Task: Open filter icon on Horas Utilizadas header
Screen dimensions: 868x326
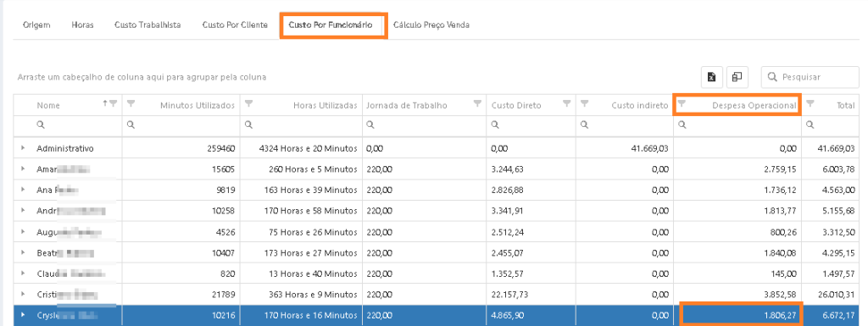Action: point(249,103)
